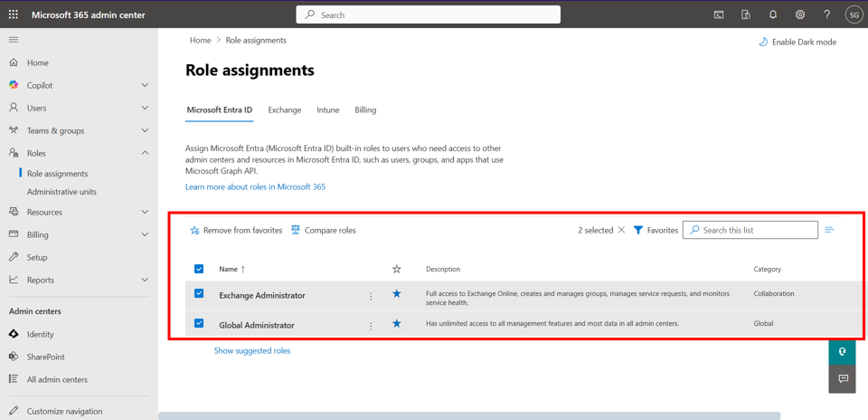Clear selection with the X next to 2 selected

pyautogui.click(x=621, y=231)
